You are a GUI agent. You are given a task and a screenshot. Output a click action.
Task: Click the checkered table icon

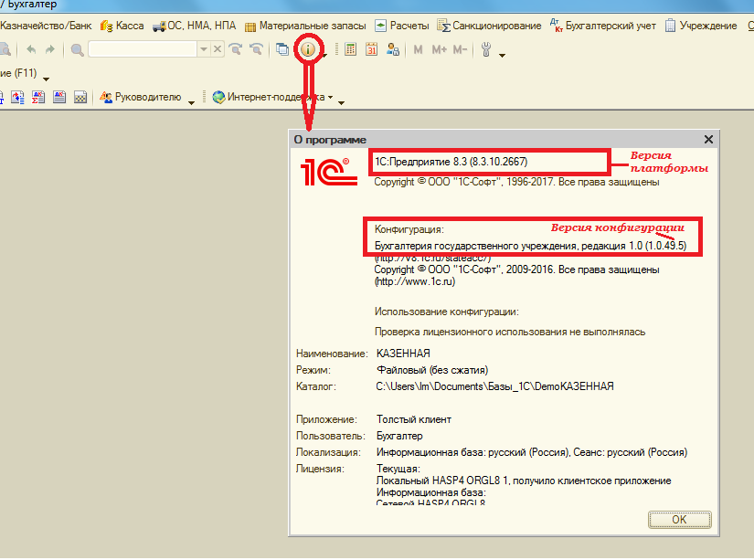[80, 97]
